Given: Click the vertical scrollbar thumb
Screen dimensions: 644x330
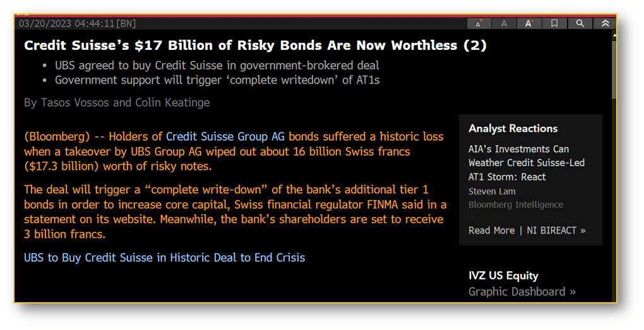Looking at the screenshot, I should [614, 69].
